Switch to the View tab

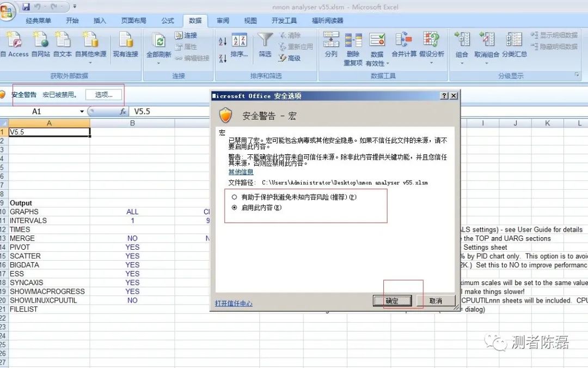[x=250, y=21]
